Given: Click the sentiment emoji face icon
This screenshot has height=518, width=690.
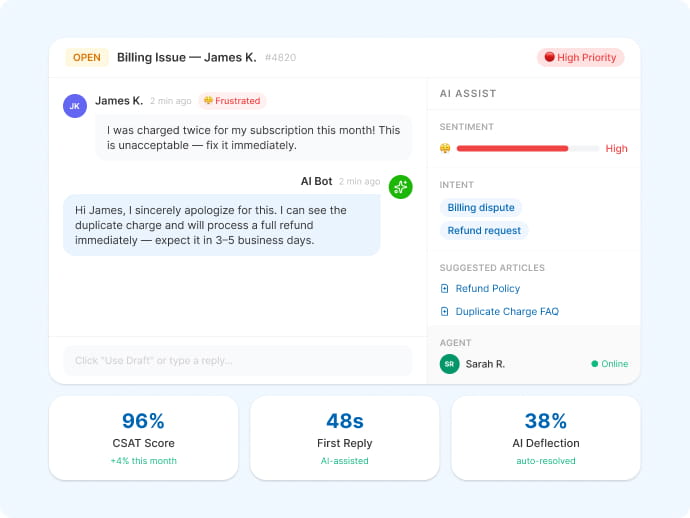Looking at the screenshot, I should pyautogui.click(x=445, y=148).
